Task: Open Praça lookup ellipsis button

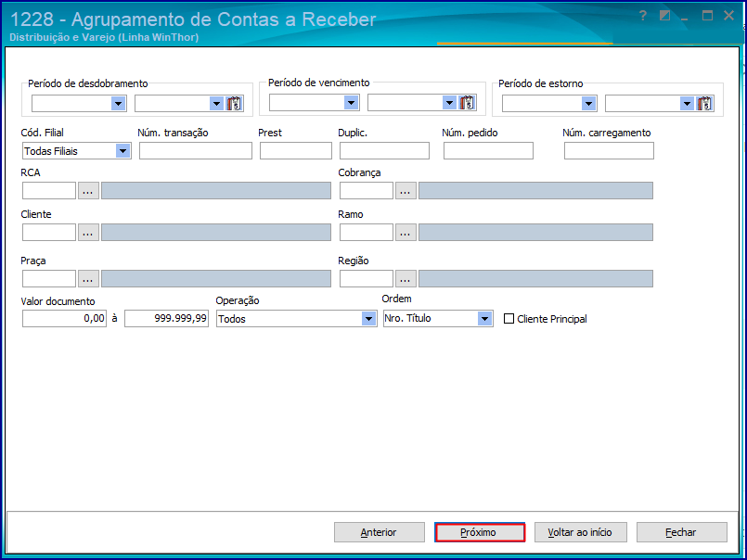Action: (88, 278)
